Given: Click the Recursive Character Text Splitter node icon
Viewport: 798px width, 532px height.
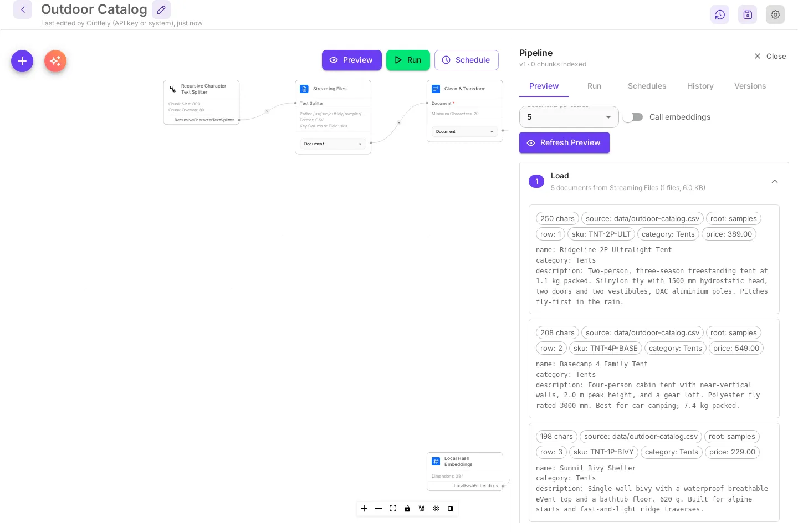Looking at the screenshot, I should [x=172, y=89].
